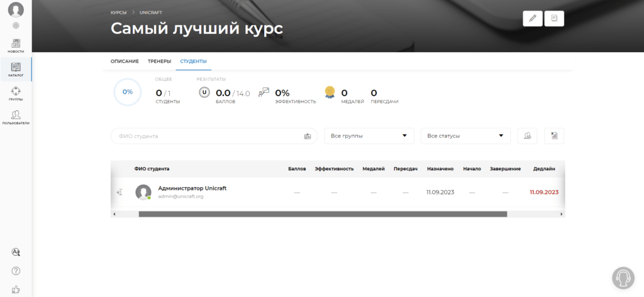
Task: Open Администратор Unicraft student name
Action: 192,188
